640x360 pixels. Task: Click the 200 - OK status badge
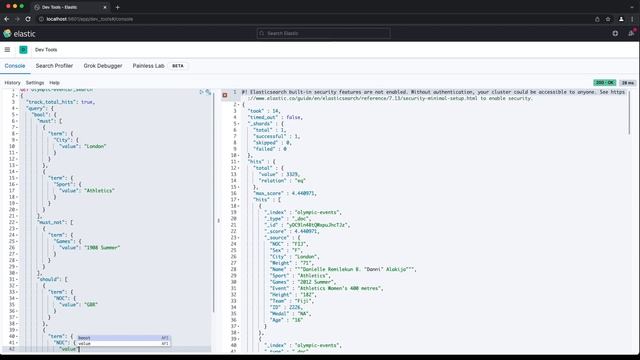pos(604,82)
